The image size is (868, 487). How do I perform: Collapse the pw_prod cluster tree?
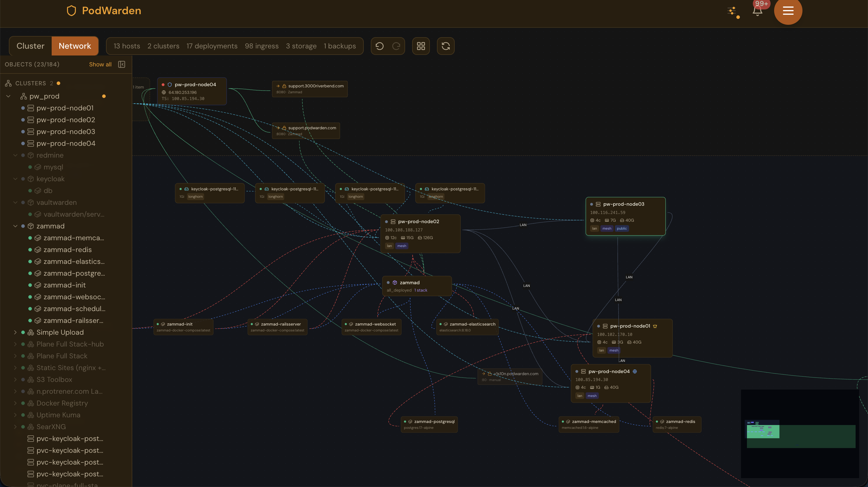point(9,96)
